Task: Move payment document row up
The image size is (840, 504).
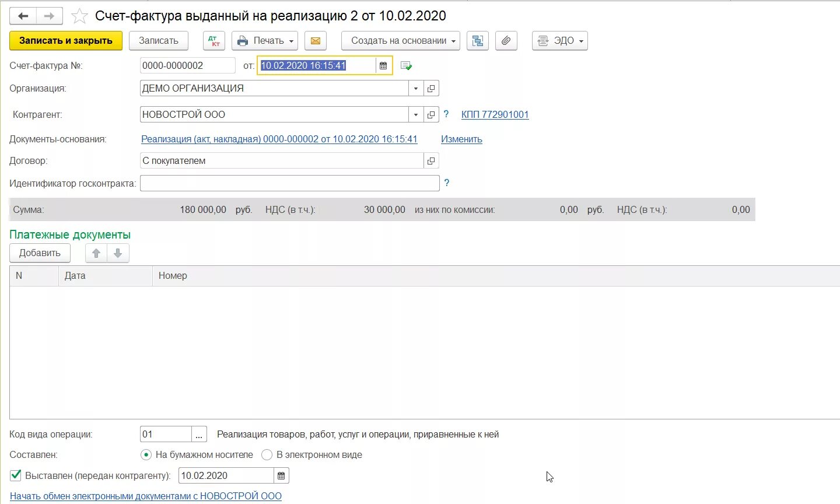Action: pos(96,253)
